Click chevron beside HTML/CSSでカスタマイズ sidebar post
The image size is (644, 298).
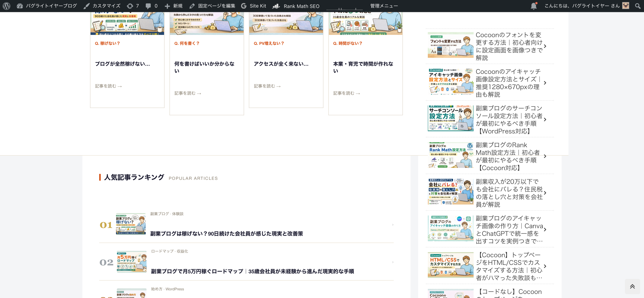click(x=545, y=266)
